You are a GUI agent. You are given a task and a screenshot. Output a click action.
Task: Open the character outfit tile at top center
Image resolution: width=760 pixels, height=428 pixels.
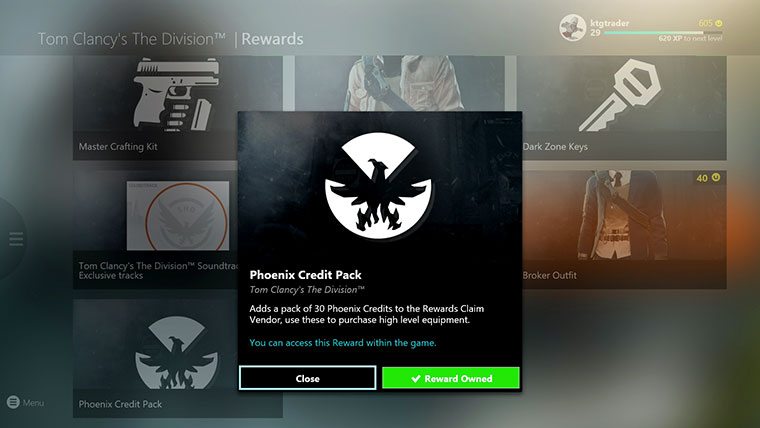400,83
